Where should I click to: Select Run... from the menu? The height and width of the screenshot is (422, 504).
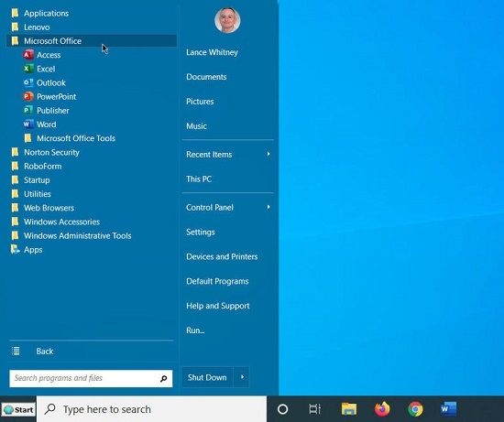195,330
